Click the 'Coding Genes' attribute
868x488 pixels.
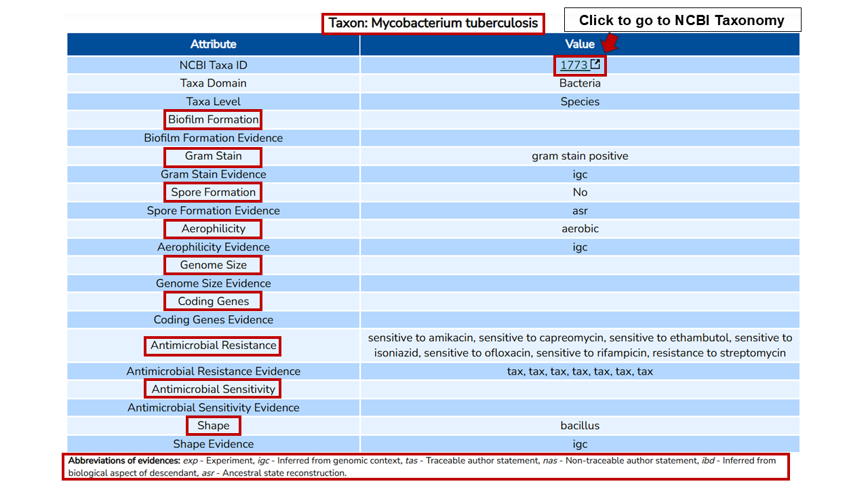[x=214, y=302]
